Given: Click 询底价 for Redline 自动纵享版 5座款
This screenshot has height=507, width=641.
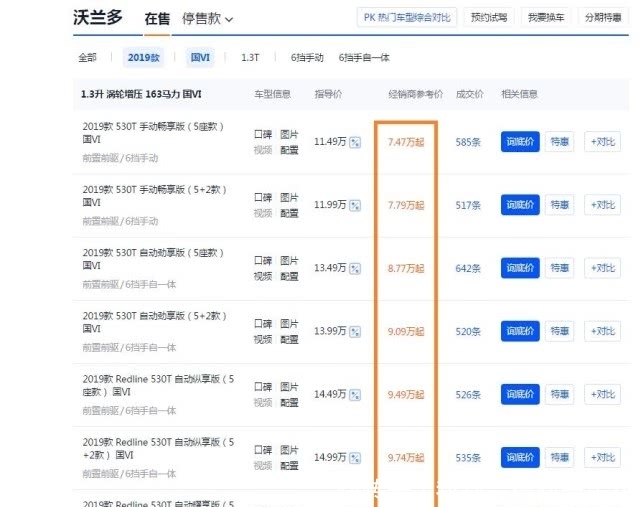Looking at the screenshot, I should pos(520,395).
